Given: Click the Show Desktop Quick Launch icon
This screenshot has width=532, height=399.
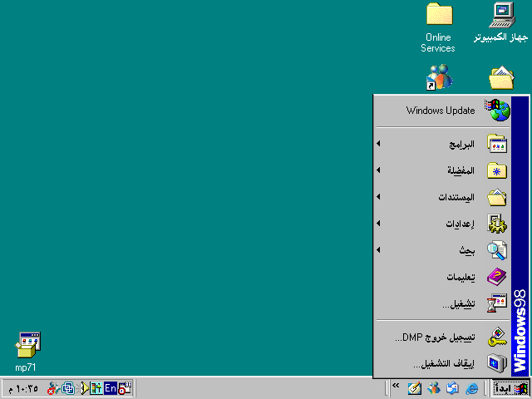Looking at the screenshot, I should point(415,388).
